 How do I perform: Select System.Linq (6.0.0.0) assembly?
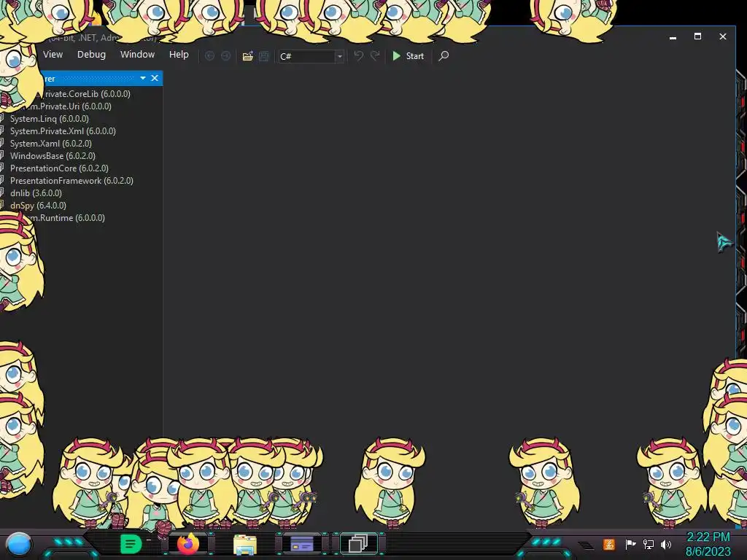(49, 119)
